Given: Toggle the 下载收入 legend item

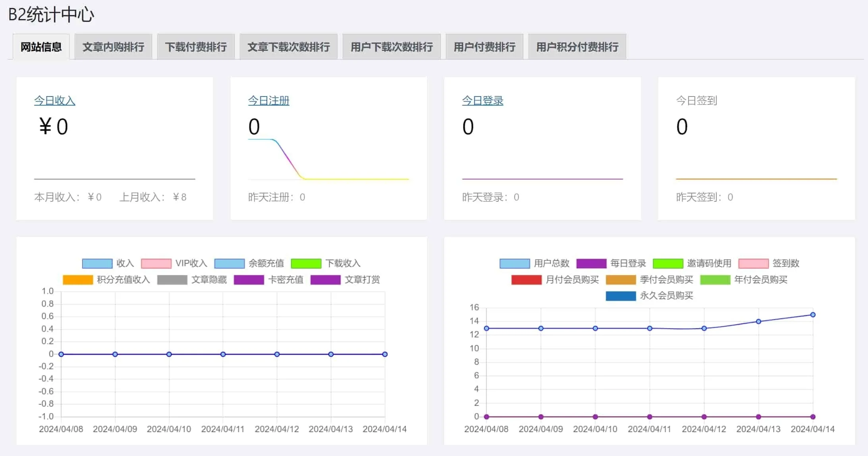Looking at the screenshot, I should 326,263.
